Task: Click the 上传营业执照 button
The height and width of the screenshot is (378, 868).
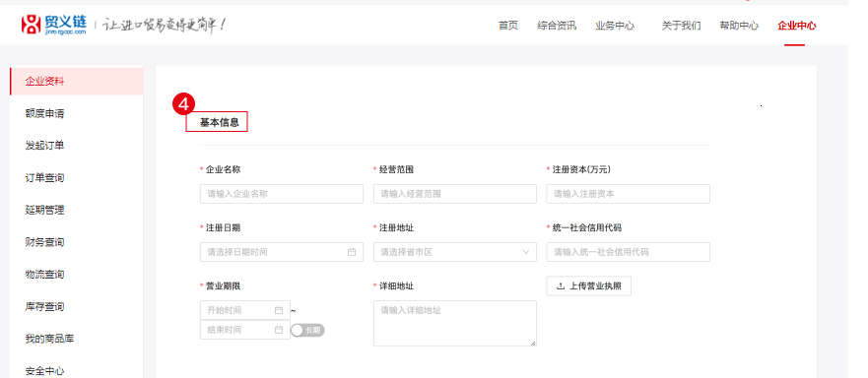Action: tap(588, 286)
